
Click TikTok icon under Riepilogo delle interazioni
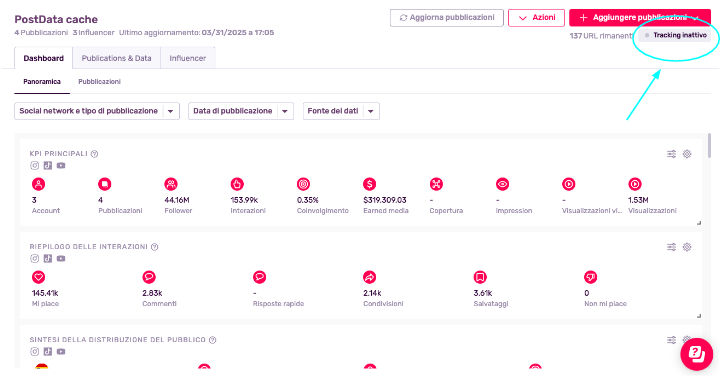tap(48, 258)
